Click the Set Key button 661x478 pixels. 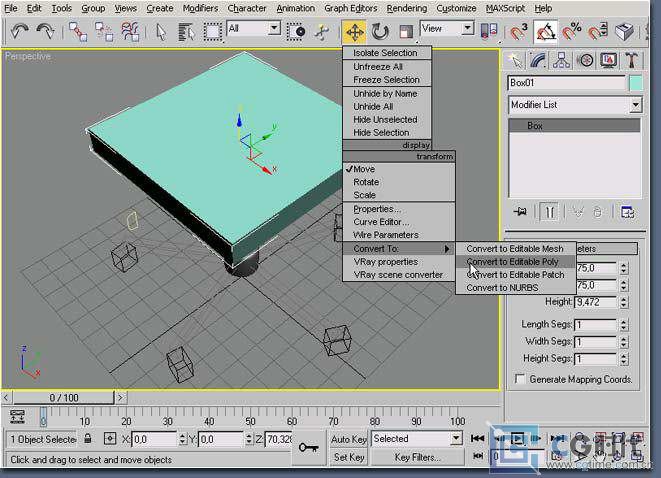click(x=349, y=457)
